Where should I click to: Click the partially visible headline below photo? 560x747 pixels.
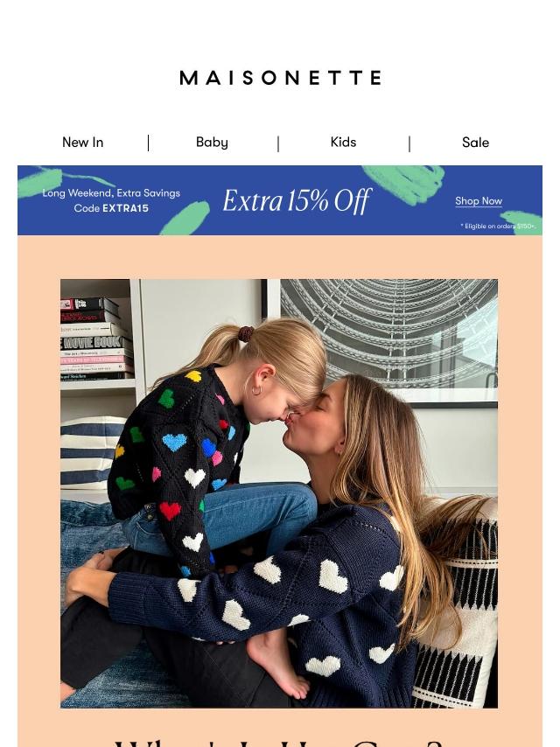(279, 743)
